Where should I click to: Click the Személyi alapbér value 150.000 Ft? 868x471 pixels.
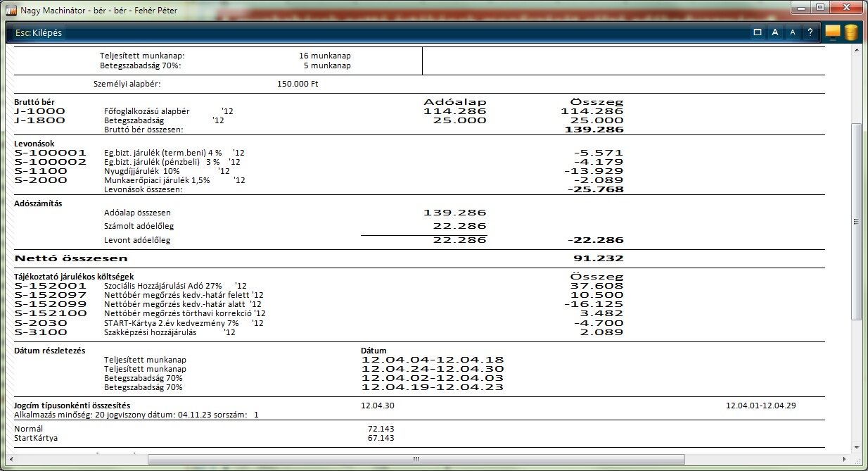click(299, 84)
